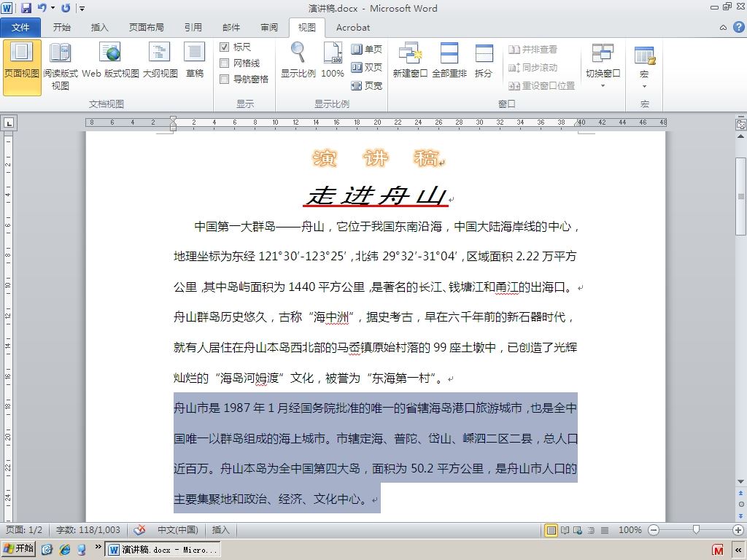This screenshot has height=560, width=747.
Task: Click the 页面: 1/2 status indicator
Action: 24,530
